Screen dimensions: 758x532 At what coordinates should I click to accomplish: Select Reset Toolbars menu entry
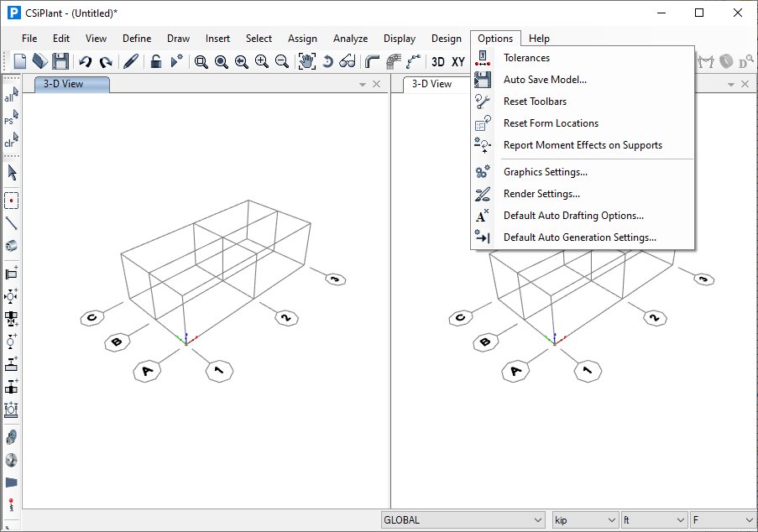(x=583, y=102)
